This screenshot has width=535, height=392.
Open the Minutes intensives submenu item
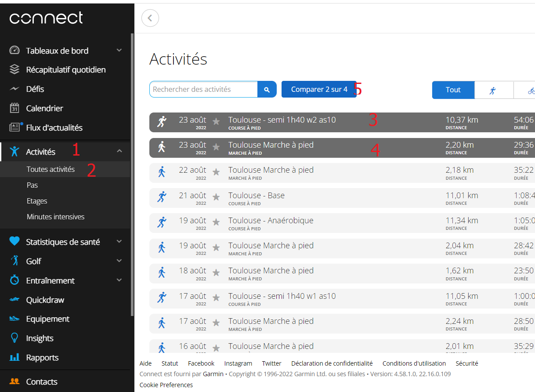coord(55,217)
